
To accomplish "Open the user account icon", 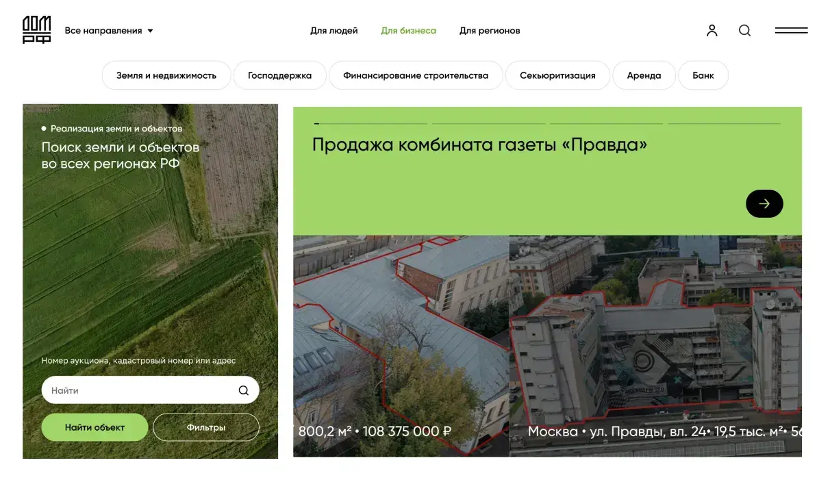I will [712, 30].
